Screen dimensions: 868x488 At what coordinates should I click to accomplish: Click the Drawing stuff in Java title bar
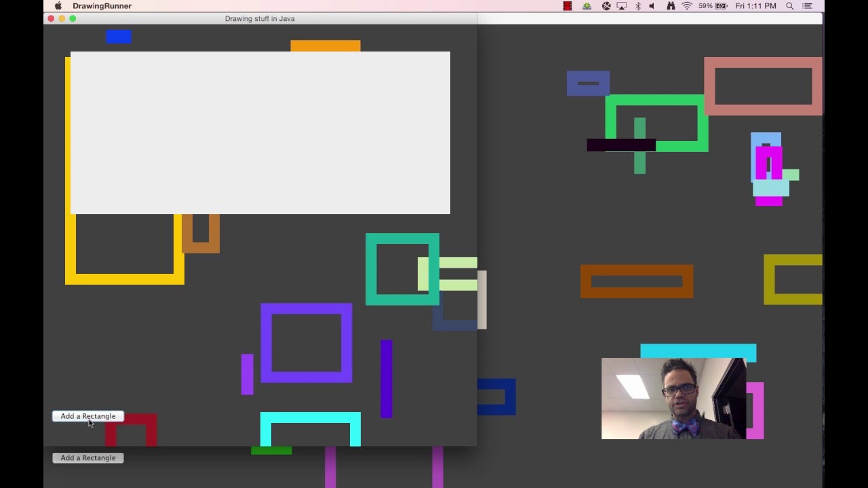[x=260, y=19]
